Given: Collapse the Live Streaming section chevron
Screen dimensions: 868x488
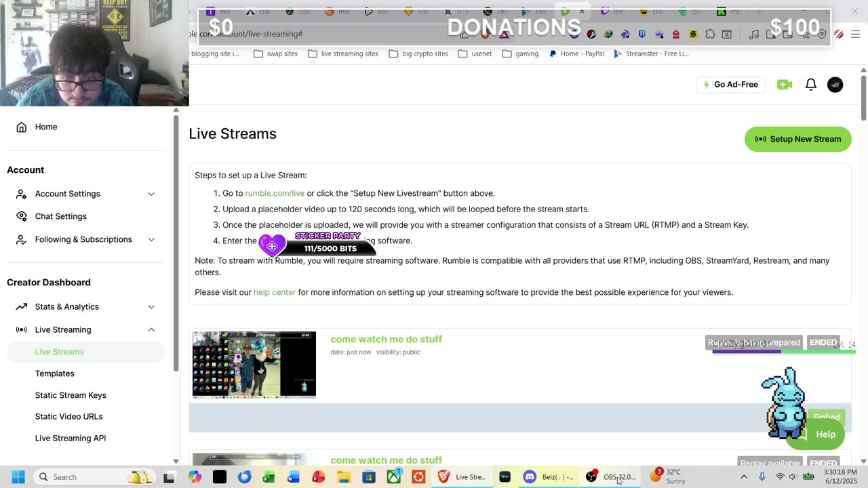Looking at the screenshot, I should pos(151,329).
